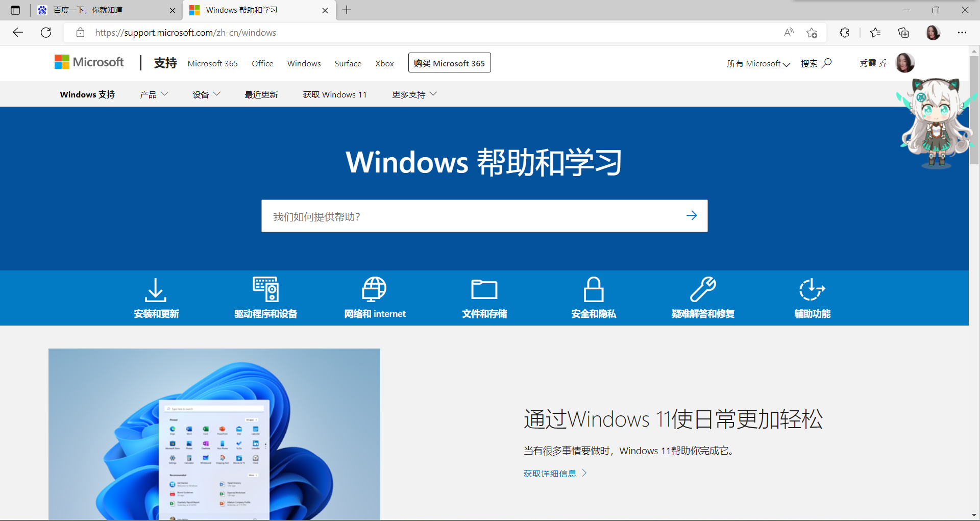Open Collections icon in toolbar
Image resolution: width=980 pixels, height=521 pixels.
[903, 33]
